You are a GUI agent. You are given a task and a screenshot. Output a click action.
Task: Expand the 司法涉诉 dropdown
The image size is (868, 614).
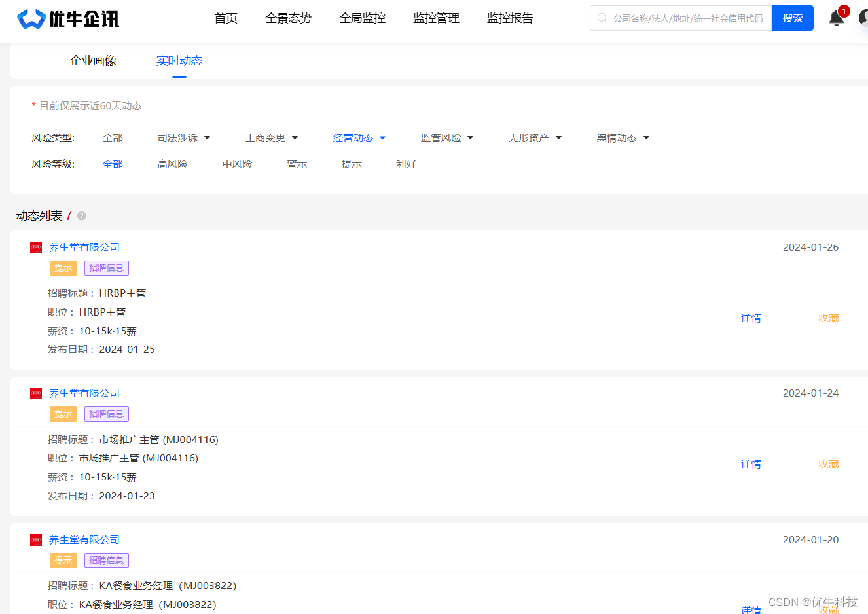[184, 138]
